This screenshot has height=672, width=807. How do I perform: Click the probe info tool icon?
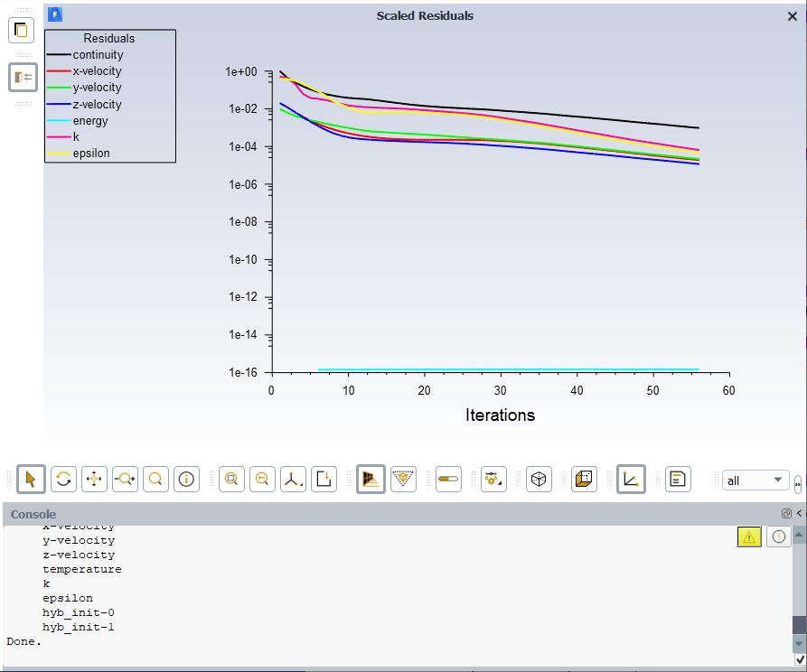(x=187, y=480)
